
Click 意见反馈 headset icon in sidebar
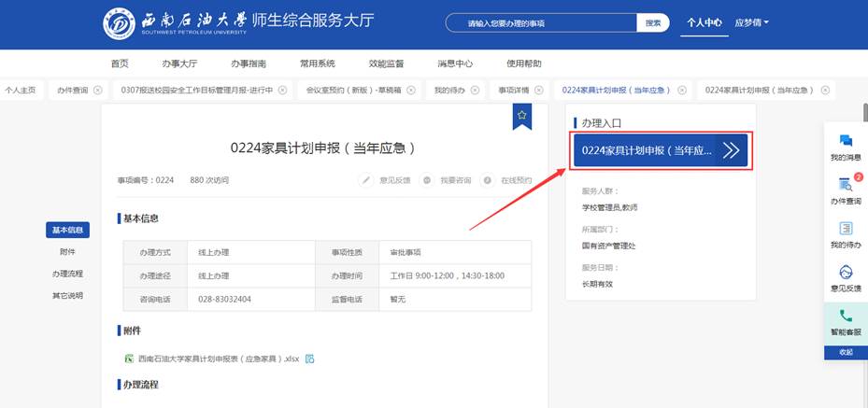click(x=846, y=273)
